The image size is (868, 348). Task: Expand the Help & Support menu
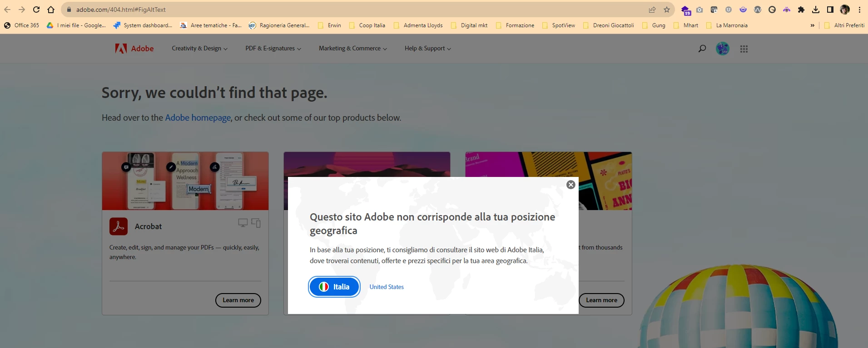click(x=427, y=49)
